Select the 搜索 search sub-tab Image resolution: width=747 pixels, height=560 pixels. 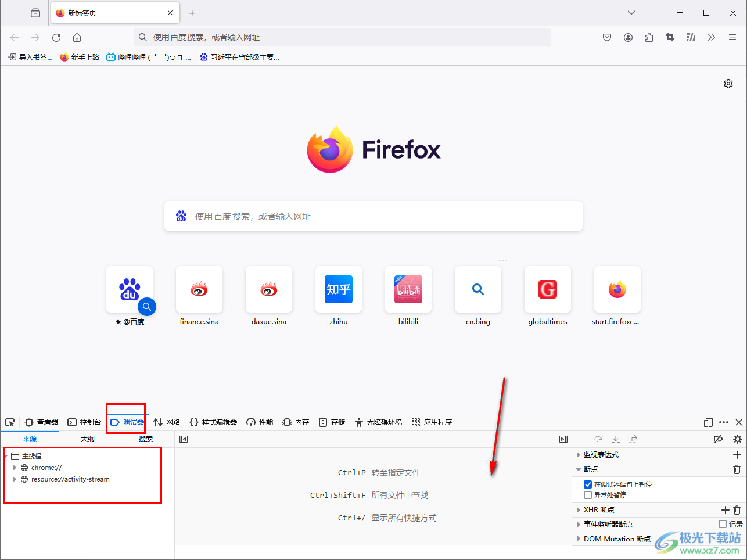coord(146,439)
